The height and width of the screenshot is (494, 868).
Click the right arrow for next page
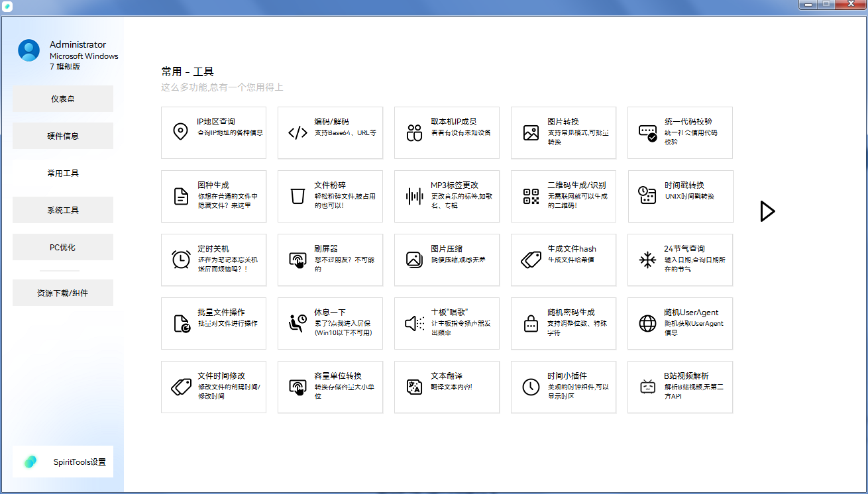(x=767, y=211)
